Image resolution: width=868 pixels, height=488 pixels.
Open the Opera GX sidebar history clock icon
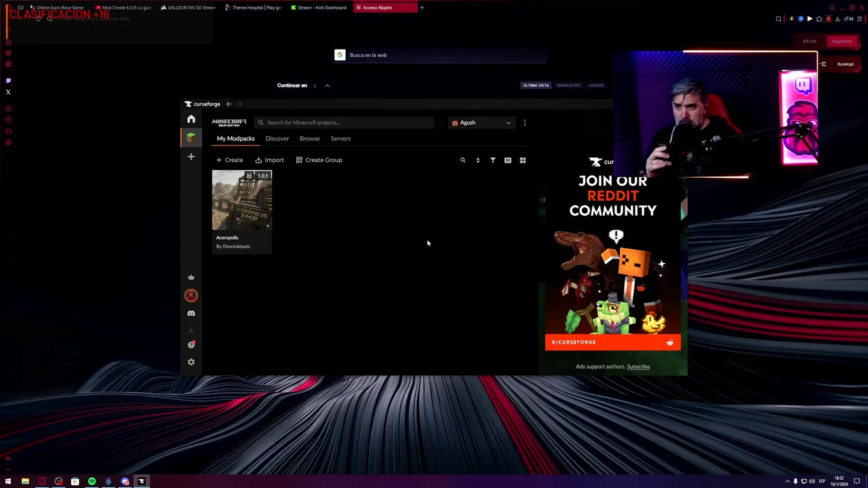[x=8, y=120]
